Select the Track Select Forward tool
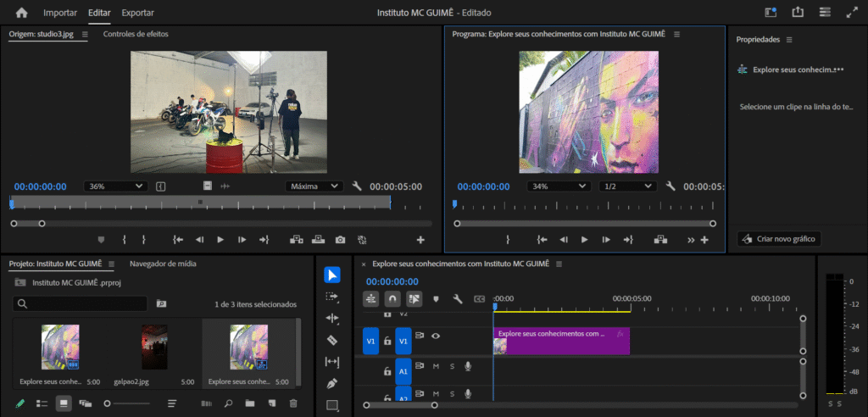 coord(332,297)
